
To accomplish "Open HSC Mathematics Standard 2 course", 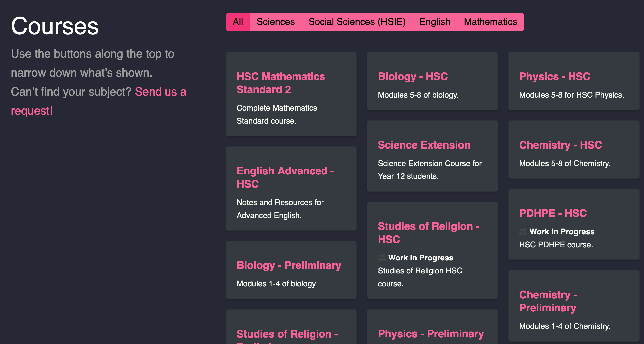I will (x=281, y=83).
